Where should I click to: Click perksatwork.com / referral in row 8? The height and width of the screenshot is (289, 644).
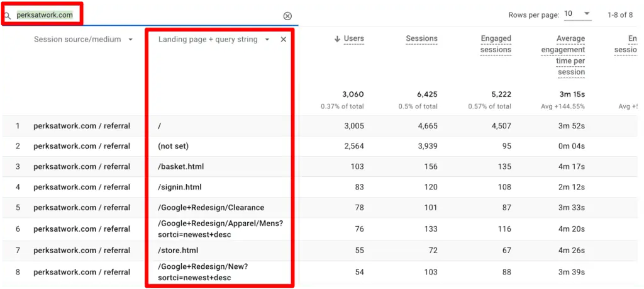point(82,272)
